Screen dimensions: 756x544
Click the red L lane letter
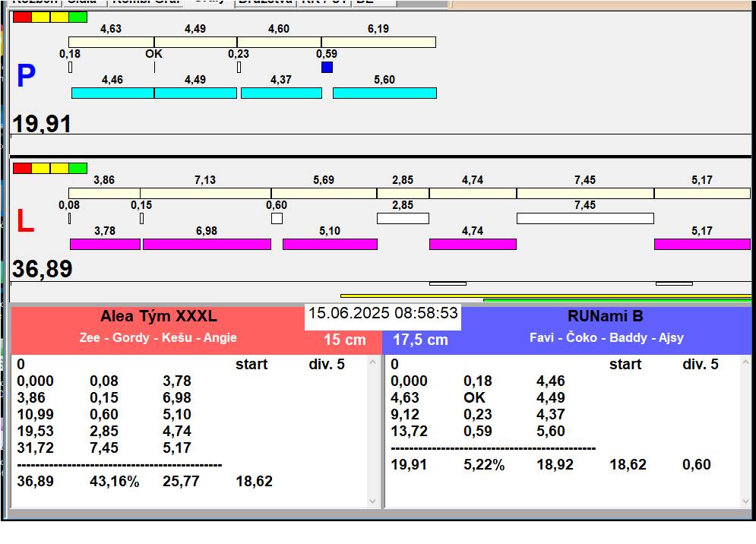[25, 222]
